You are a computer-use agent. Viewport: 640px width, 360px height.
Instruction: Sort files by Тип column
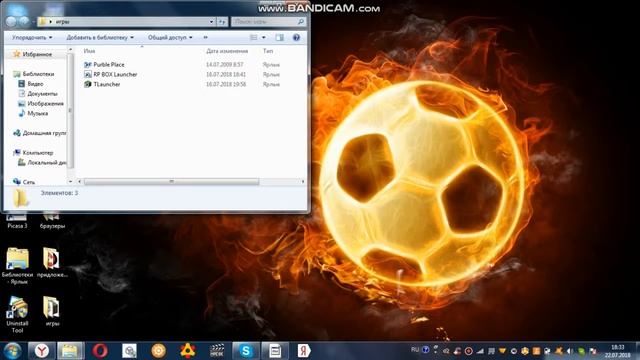[x=268, y=51]
